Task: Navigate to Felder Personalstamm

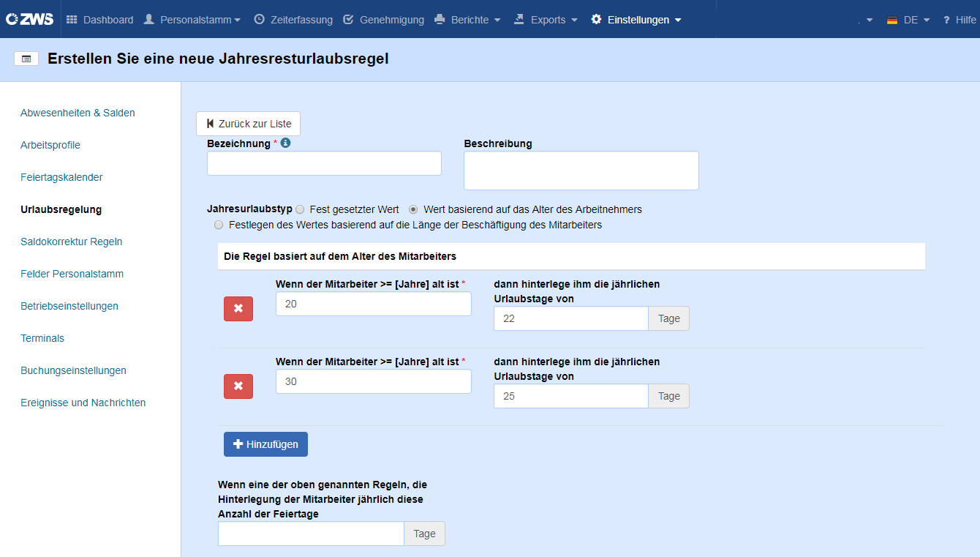Action: coord(72,274)
